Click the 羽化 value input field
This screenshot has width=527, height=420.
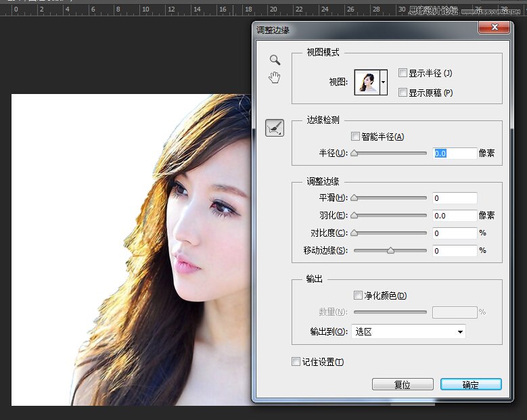click(x=455, y=216)
